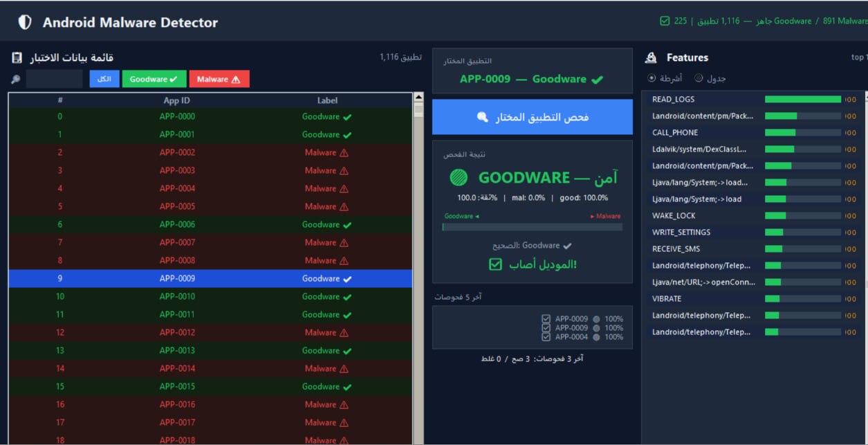Select the أشرطة (bars) radio option
This screenshot has height=445, width=868.
click(x=652, y=78)
